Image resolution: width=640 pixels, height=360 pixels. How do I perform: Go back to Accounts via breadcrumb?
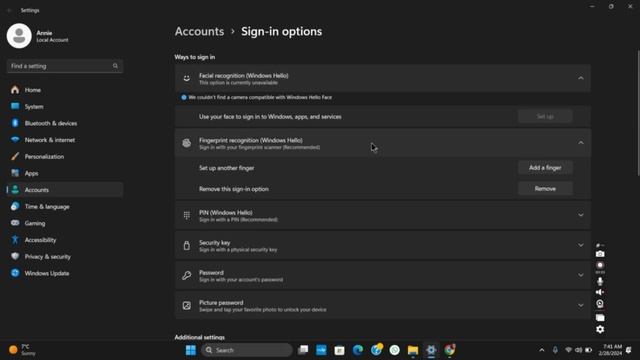199,31
